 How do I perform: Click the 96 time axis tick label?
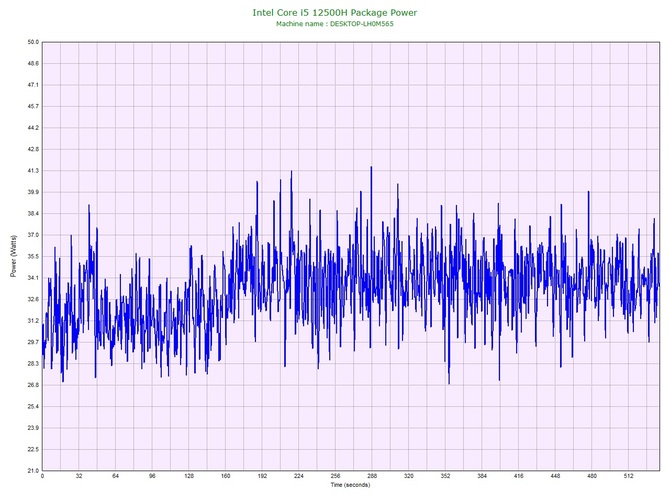152,476
